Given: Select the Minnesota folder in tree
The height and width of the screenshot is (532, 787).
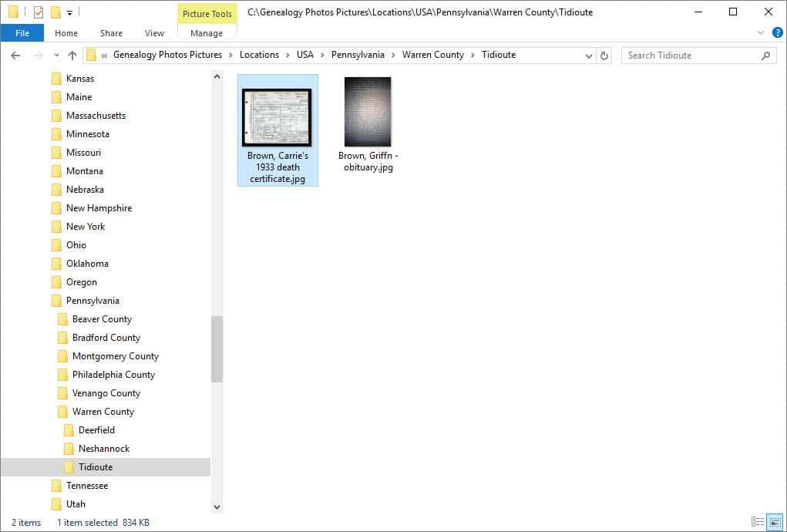Looking at the screenshot, I should 87,134.
